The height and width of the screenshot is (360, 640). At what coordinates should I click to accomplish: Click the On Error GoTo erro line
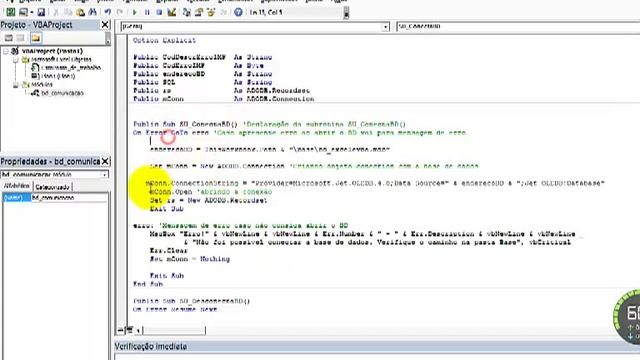(x=299, y=133)
